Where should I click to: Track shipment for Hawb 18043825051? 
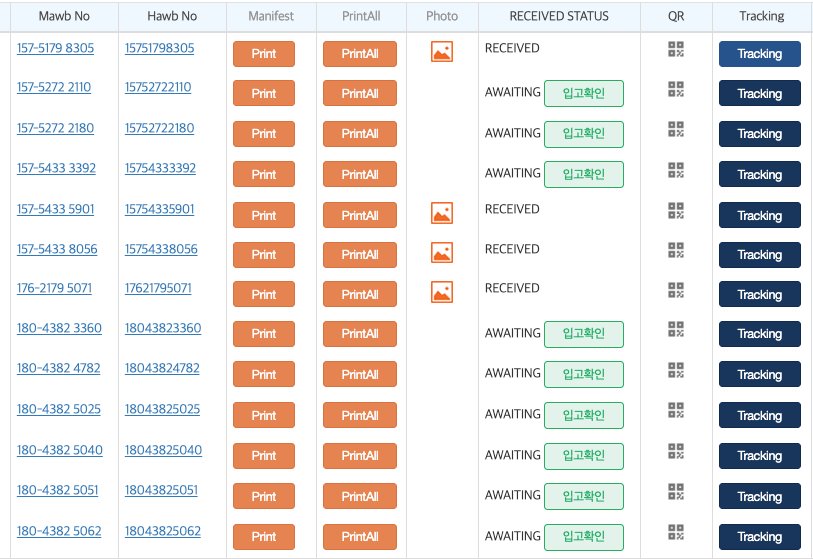pos(759,497)
